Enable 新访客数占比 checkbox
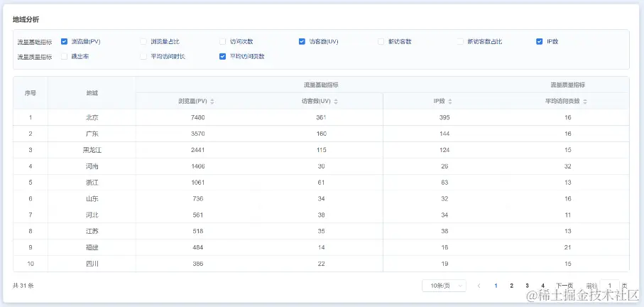The height and width of the screenshot is (307, 644). [460, 41]
